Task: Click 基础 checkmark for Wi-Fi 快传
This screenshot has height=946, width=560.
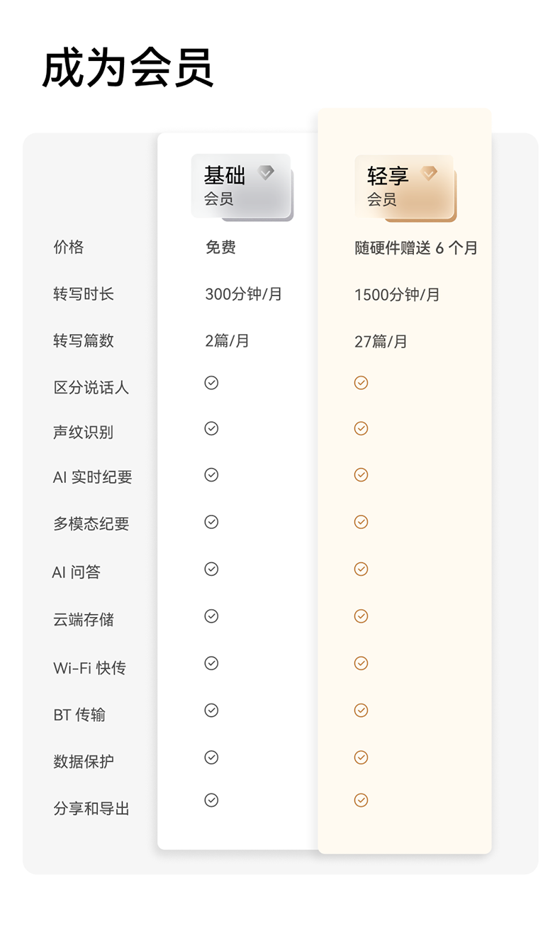Action: tap(211, 663)
